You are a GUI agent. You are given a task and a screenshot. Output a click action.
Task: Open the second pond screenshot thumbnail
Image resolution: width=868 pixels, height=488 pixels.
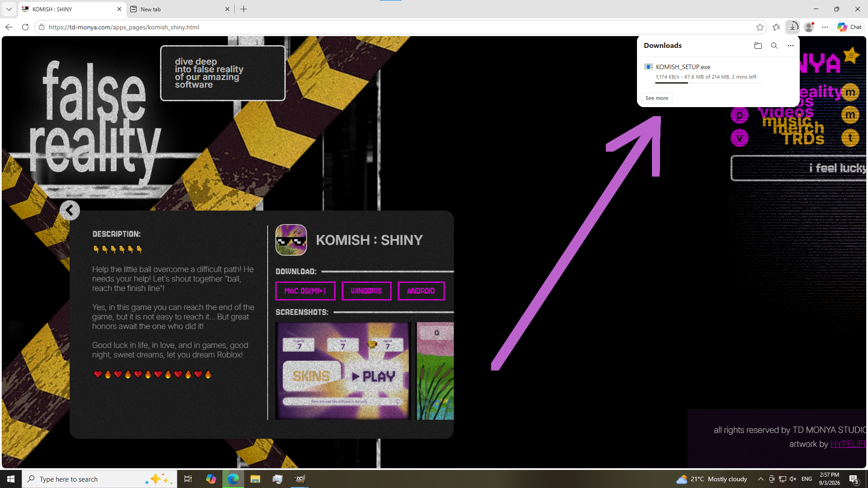click(435, 371)
